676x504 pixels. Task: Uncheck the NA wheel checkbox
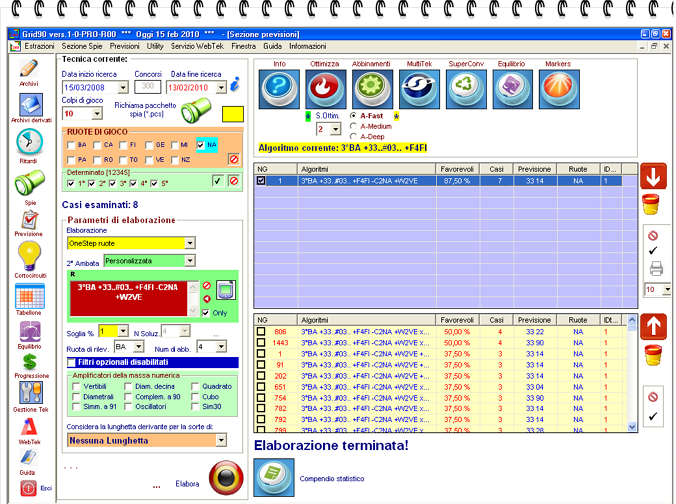click(x=200, y=145)
